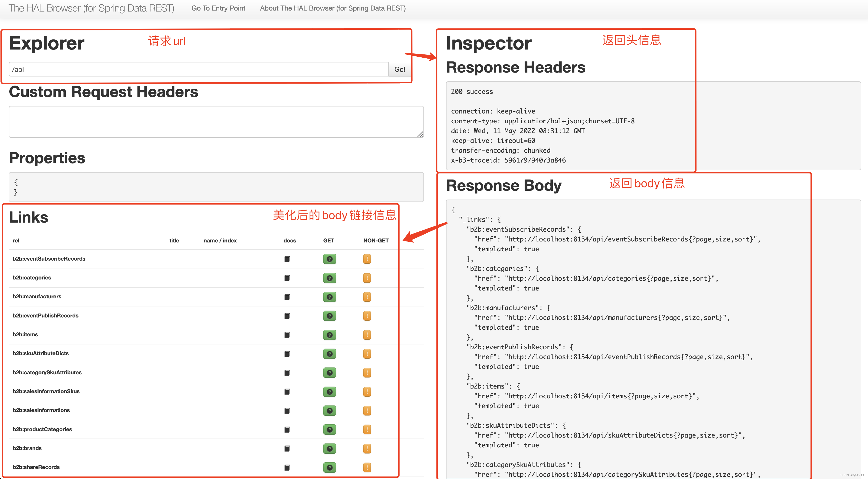This screenshot has width=868, height=479.
Task: Click orange NON-GET icon for b2b:items
Action: pos(367,335)
